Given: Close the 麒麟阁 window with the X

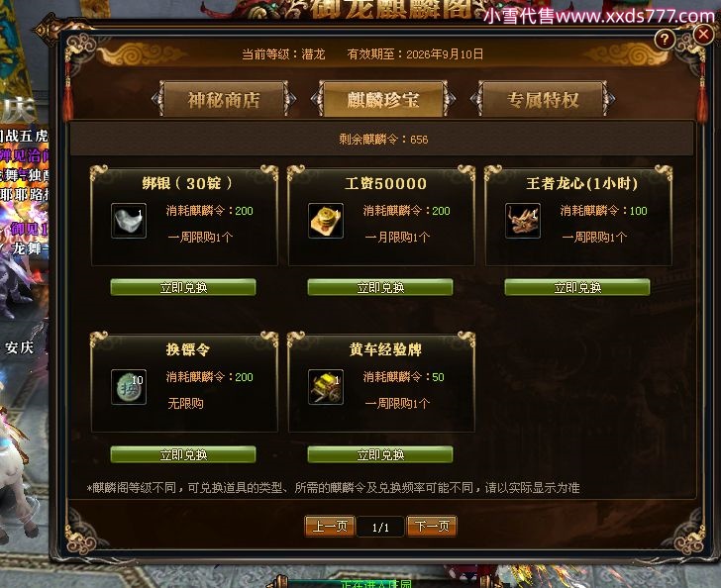Looking at the screenshot, I should 703,34.
